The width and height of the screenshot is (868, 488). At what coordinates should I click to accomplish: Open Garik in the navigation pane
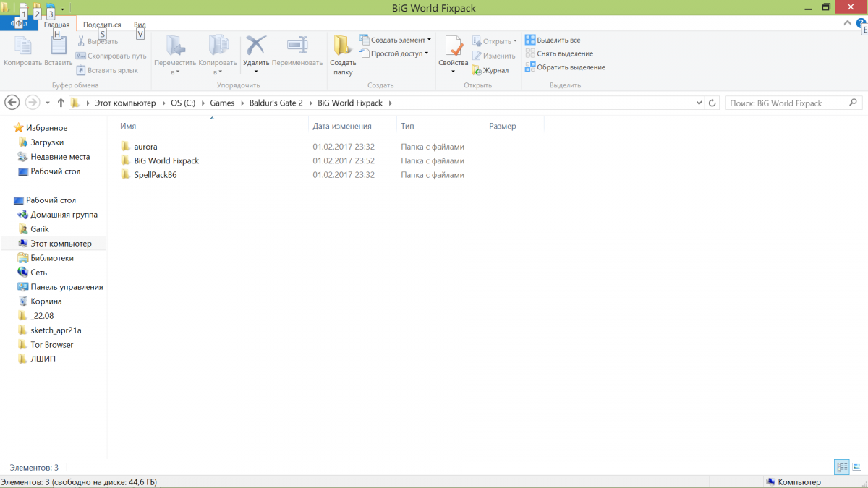click(40, 229)
